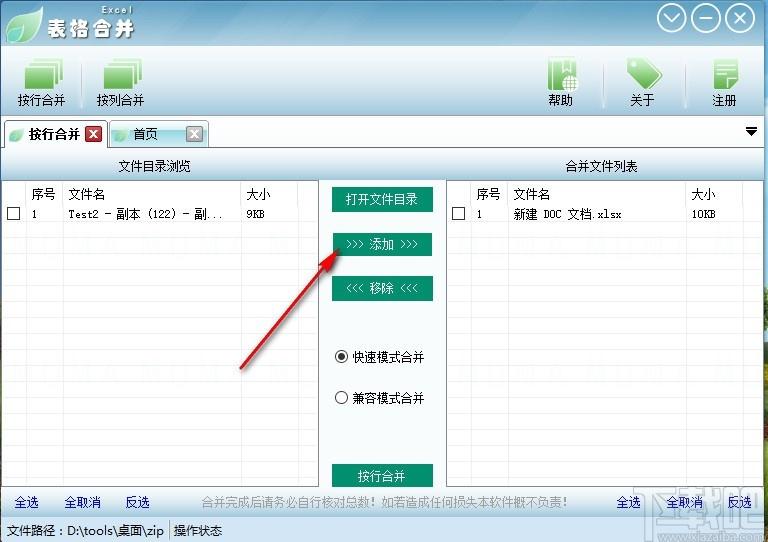Switch to the 首页 tab
The width and height of the screenshot is (768, 542).
click(x=145, y=134)
